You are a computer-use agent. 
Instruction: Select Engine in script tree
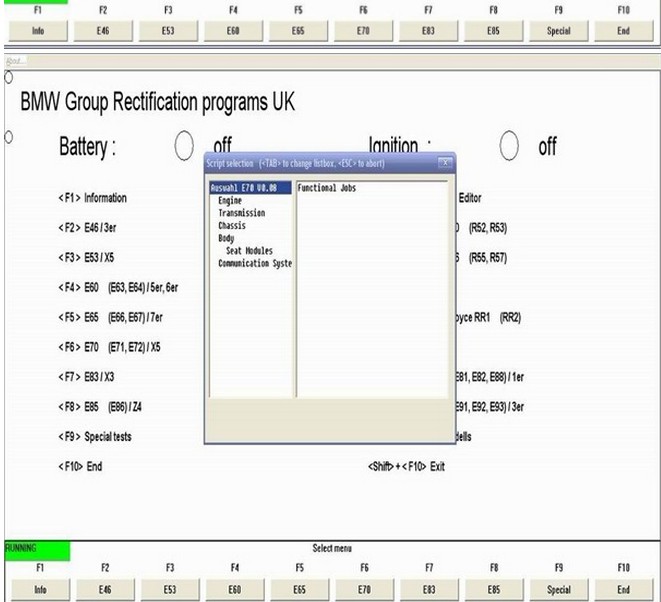(230, 200)
